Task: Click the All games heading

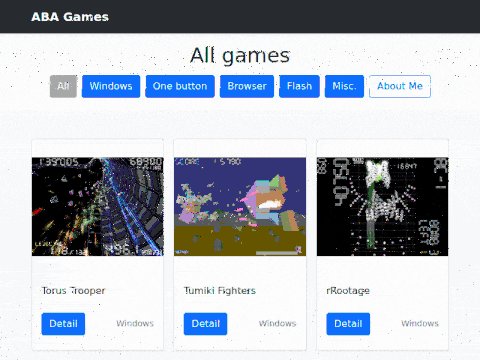Action: click(240, 56)
